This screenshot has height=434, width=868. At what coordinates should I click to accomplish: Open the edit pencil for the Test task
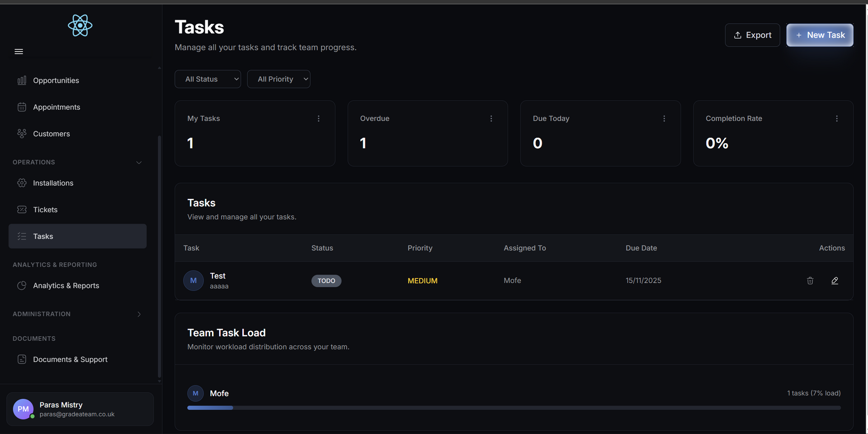(835, 280)
